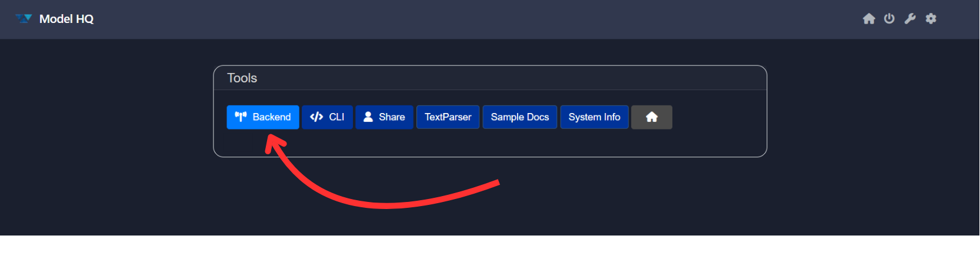
Task: View System Info
Action: tap(594, 117)
